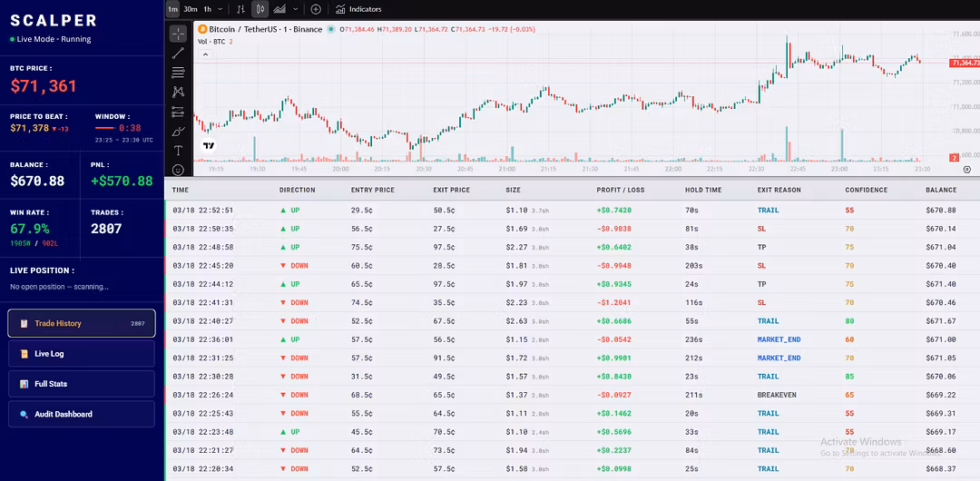Click the DOWN direction in the 22:45:20 row
The height and width of the screenshot is (481, 980).
tap(294, 266)
